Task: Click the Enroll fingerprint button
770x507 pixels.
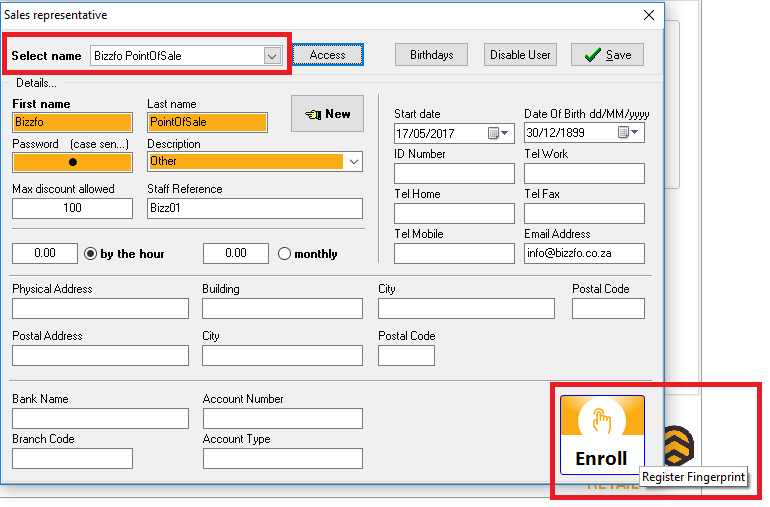Action: (x=602, y=435)
